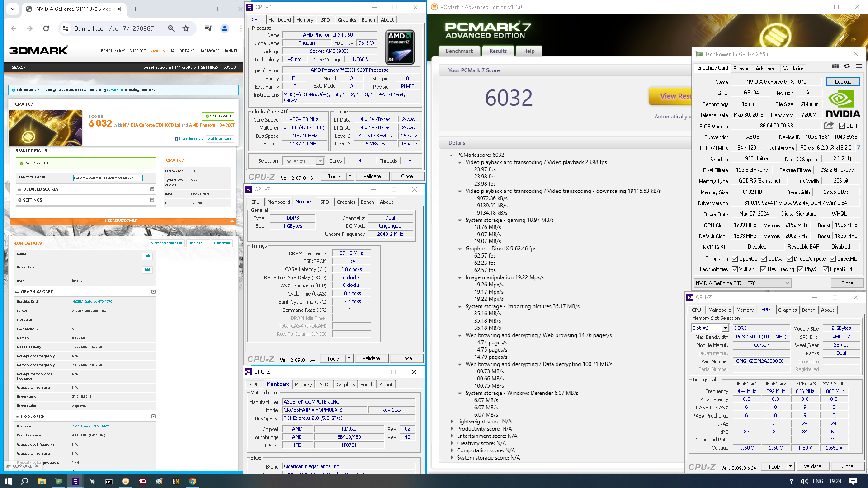Open Windows Start menu
Viewport: 868px width, 488px height.
pyautogui.click(x=8, y=481)
